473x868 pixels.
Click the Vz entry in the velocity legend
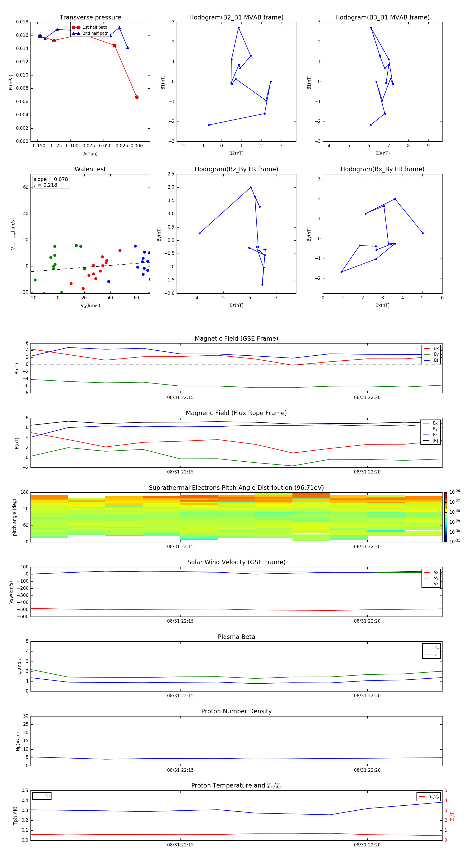431,584
